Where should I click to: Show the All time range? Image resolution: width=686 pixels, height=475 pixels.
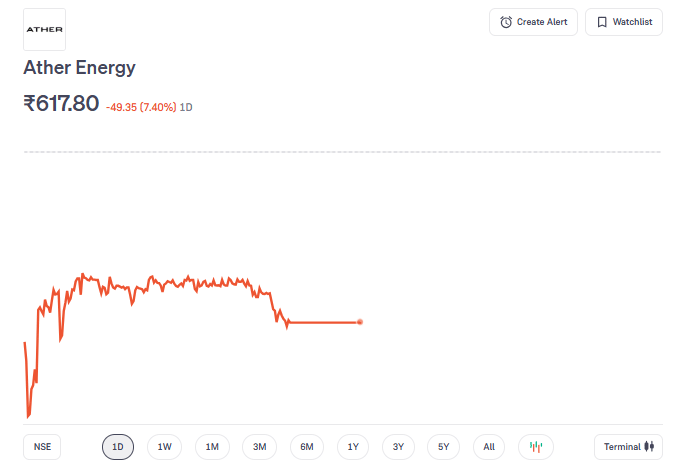(489, 447)
